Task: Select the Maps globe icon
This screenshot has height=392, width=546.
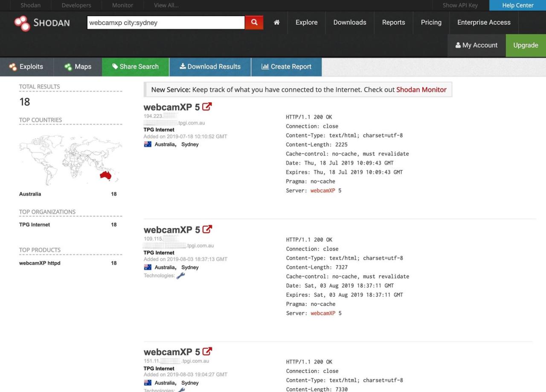Action: tap(67, 66)
